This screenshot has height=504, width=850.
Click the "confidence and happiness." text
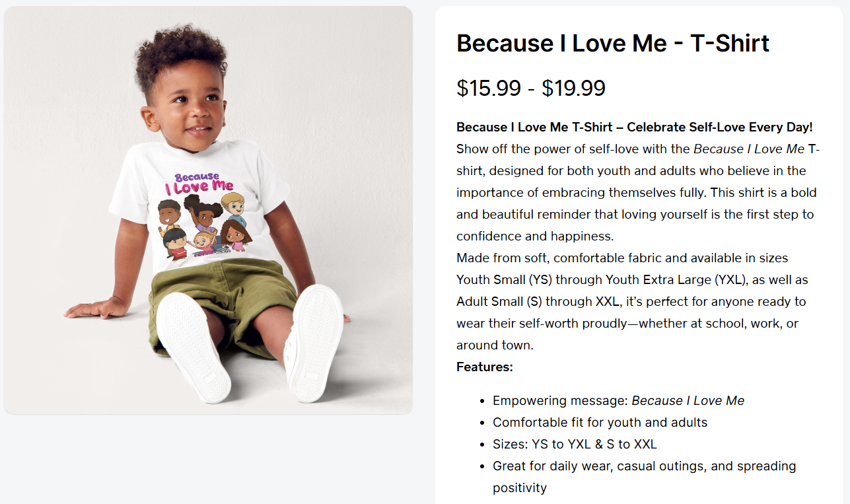coord(535,236)
